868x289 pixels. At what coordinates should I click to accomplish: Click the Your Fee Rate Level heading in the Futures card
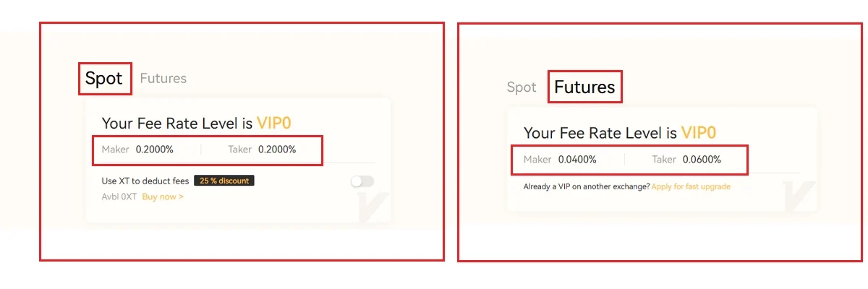point(600,133)
